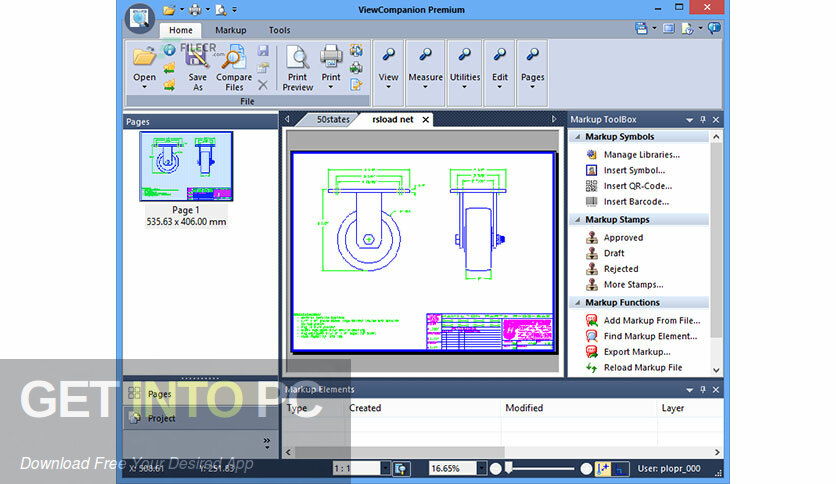Screen dimensions: 836x484
Task: Open Print Preview
Action: 298,68
